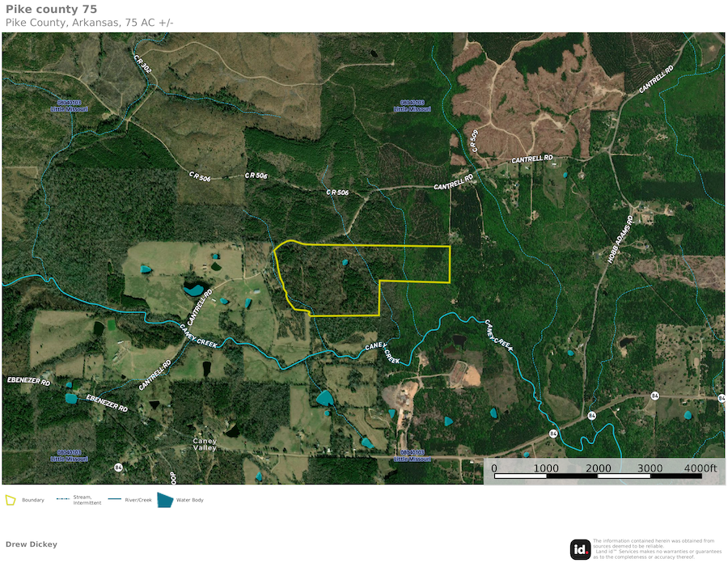This screenshot has width=728, height=563.
Task: Click the Caney Valley place label
Action: [x=204, y=444]
